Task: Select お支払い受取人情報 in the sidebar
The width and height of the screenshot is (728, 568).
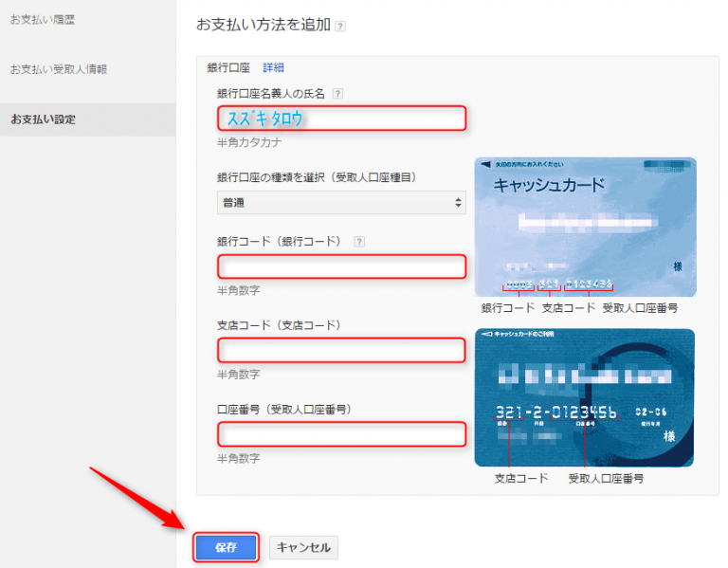Action: [58, 69]
